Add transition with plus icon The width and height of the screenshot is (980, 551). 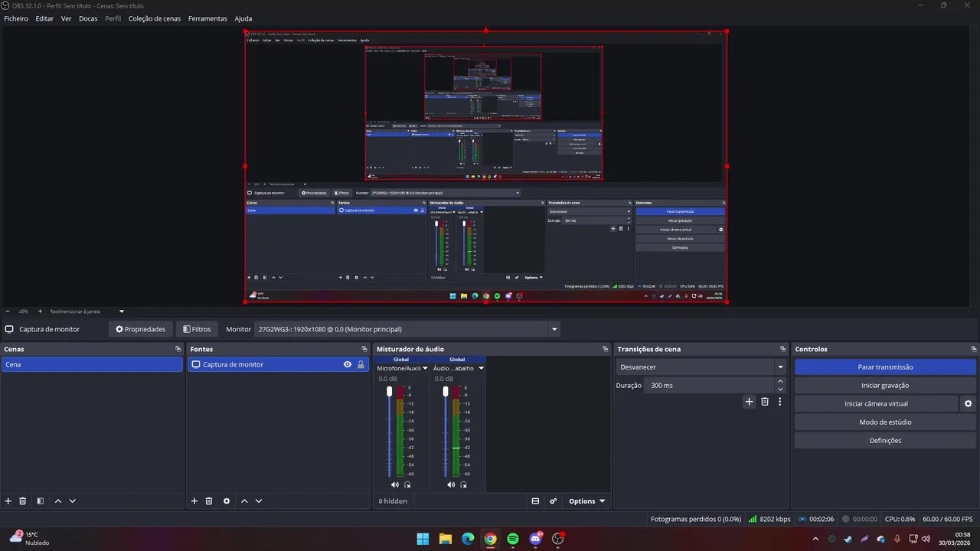click(x=750, y=402)
